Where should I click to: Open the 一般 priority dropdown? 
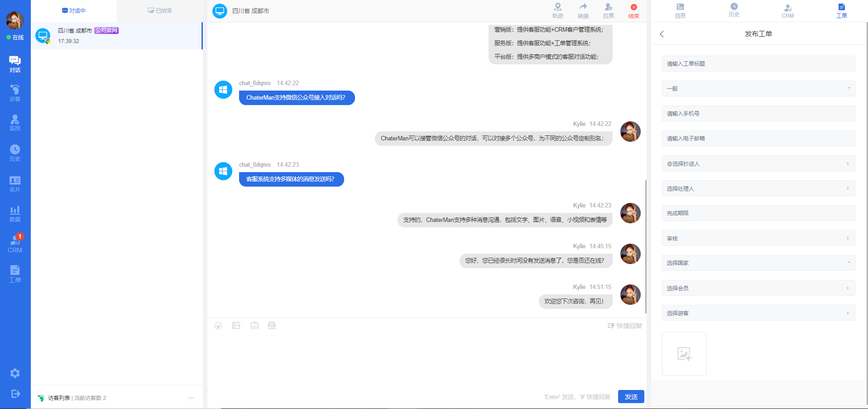coord(758,89)
